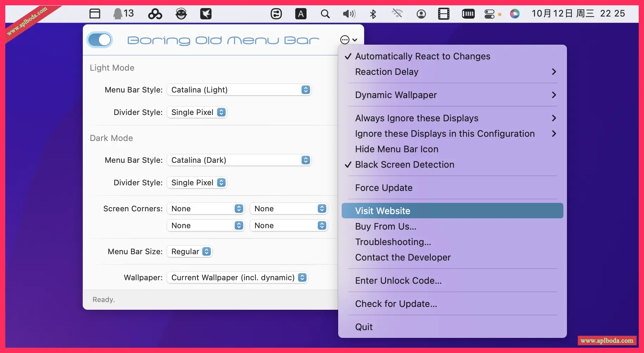The image size is (644, 353).
Task: Choose Hide Menu Bar Icon
Action: 453,149
